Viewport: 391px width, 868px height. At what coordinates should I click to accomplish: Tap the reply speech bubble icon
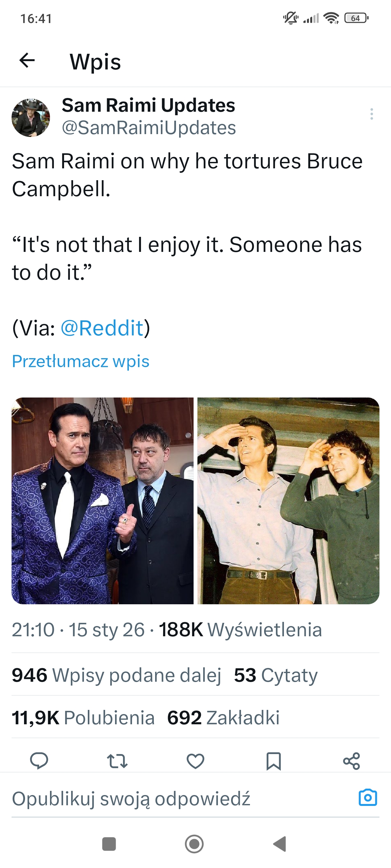pyautogui.click(x=39, y=761)
